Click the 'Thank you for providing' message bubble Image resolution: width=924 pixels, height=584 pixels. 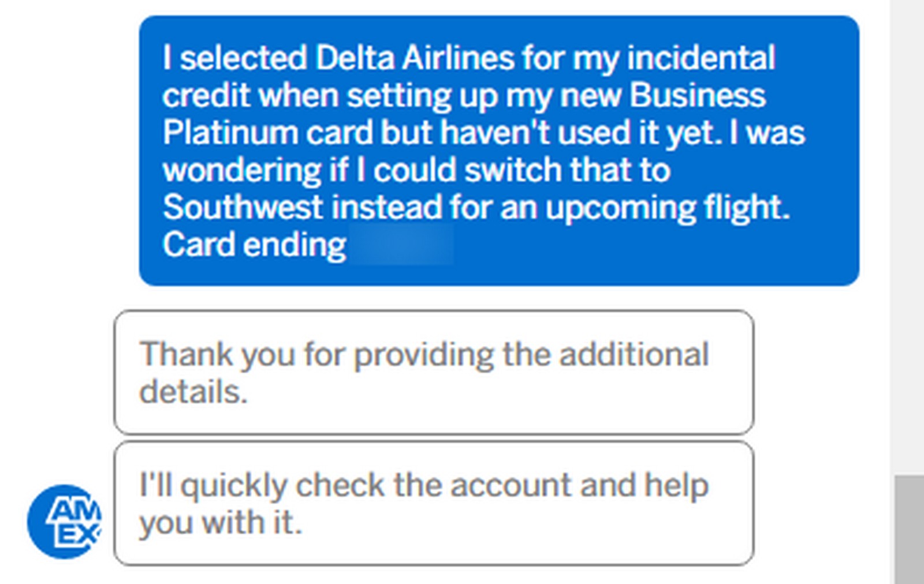433,369
